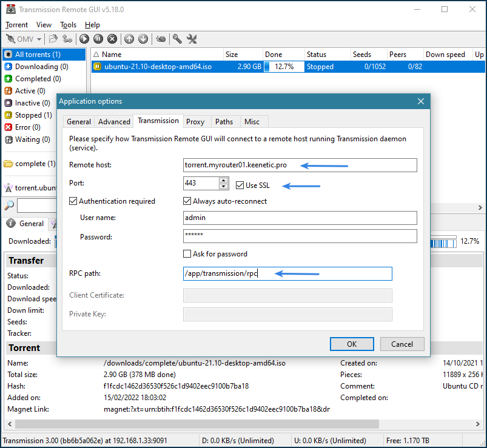
Task: Switch to the General options tab
Action: [79, 122]
